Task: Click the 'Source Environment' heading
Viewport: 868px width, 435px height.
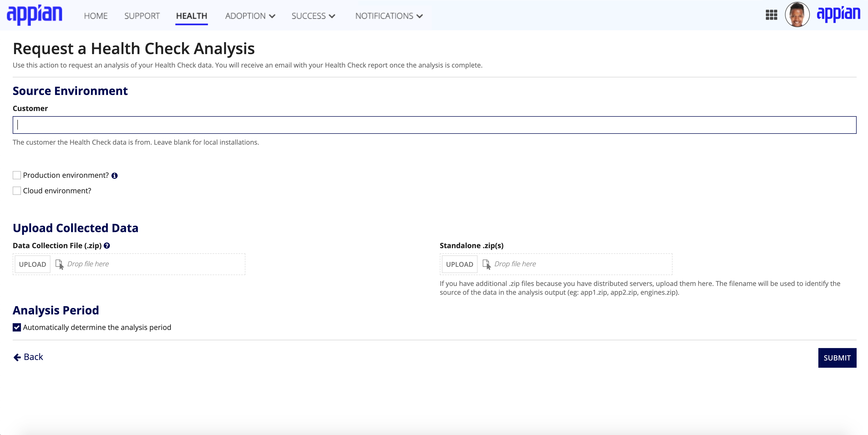Action: tap(70, 91)
